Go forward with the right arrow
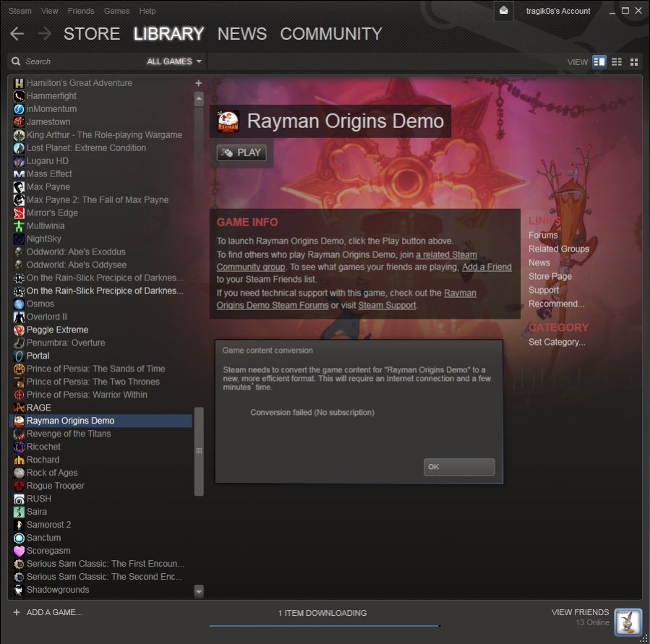 44,33
